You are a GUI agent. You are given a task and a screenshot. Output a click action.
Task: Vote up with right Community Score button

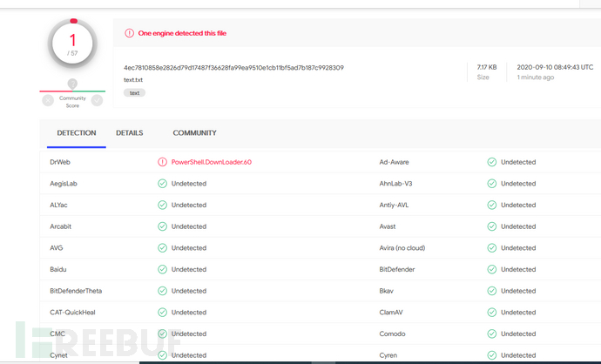[97, 100]
